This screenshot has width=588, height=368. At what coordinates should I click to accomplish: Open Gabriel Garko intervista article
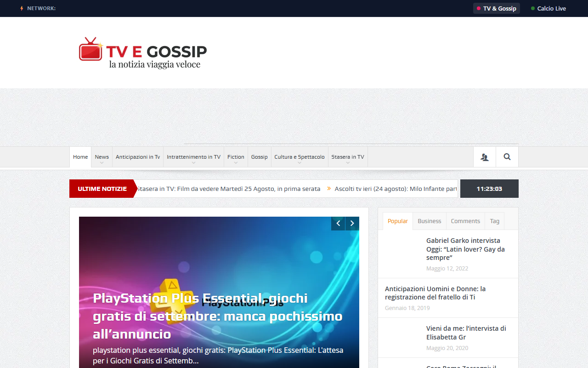click(466, 249)
